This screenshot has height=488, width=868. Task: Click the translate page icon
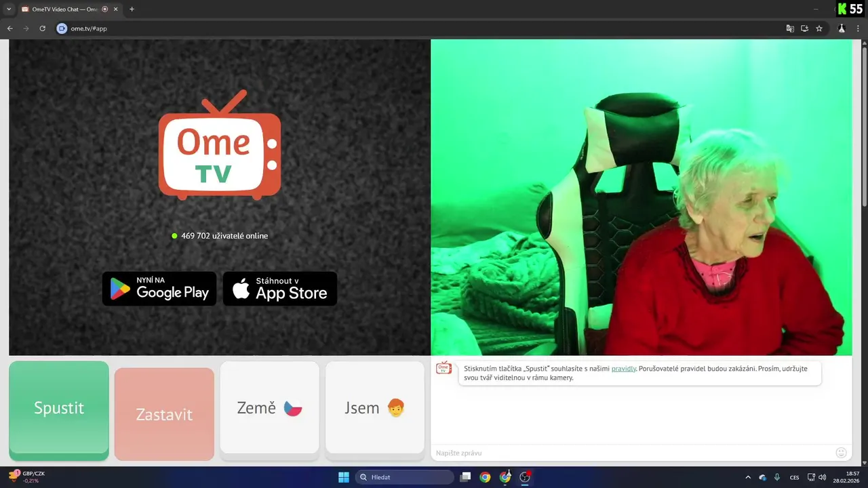click(790, 28)
